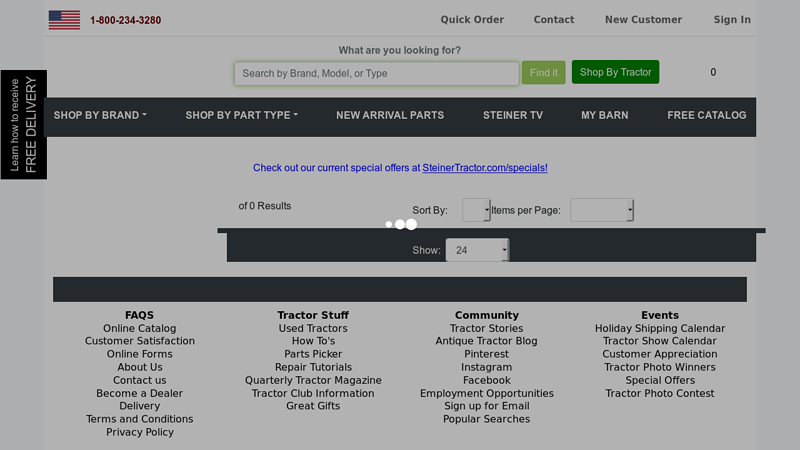800x450 pixels.
Task: Open the Items per Page dropdown
Action: tap(601, 210)
